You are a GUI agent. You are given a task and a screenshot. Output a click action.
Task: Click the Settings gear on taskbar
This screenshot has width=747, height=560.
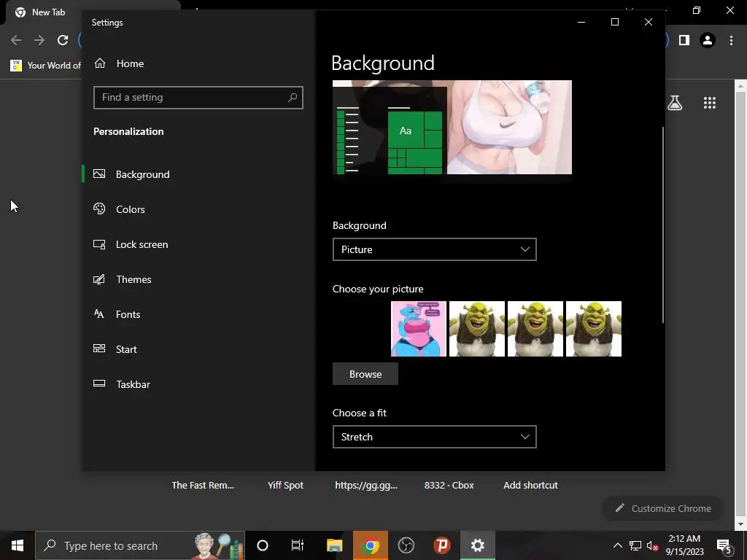477,545
